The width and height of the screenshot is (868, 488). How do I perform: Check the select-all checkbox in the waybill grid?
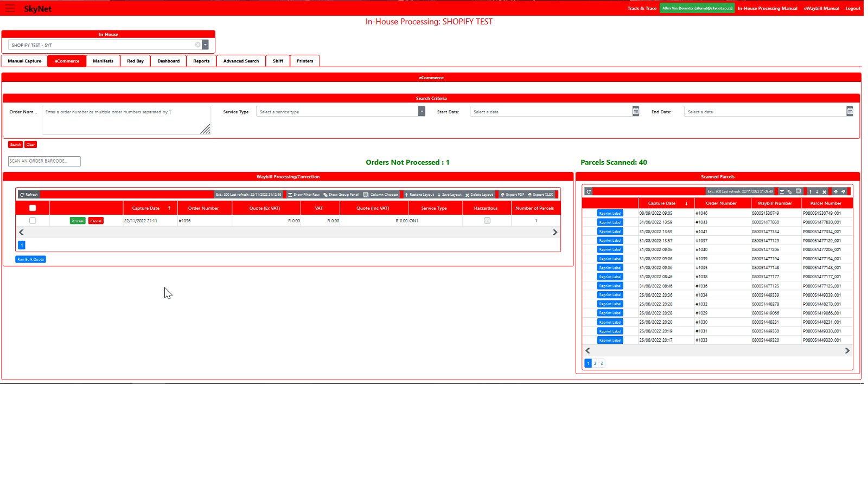(32, 207)
